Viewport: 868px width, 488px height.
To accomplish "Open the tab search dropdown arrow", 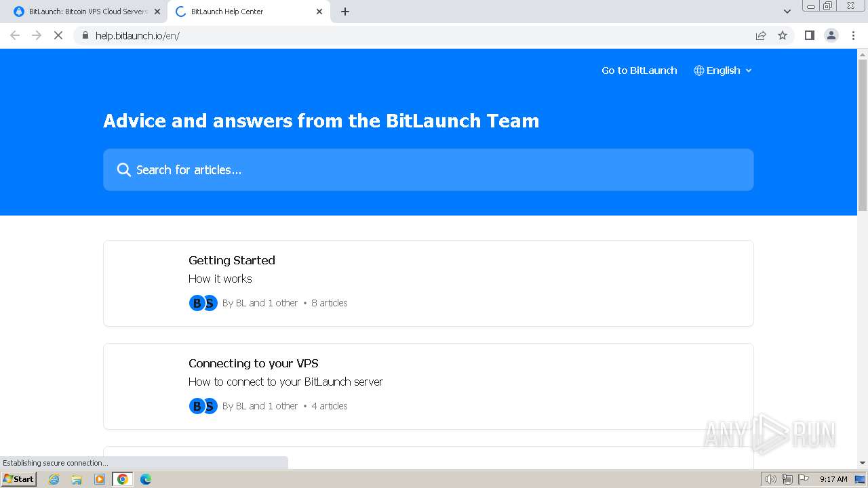I will (x=787, y=12).
